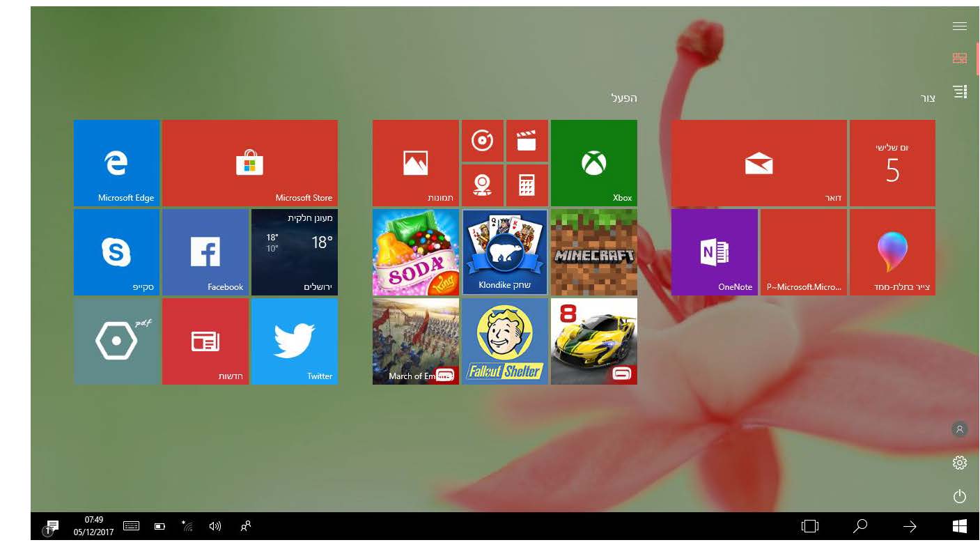Image resolution: width=980 pixels, height=554 pixels.
Task: Open the Wi-Fi network icon
Action: point(187,526)
